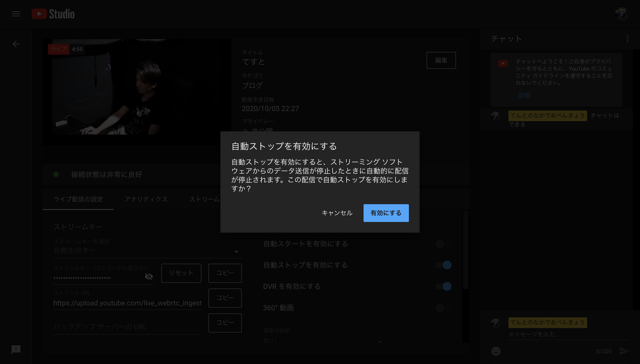Confirm with 有効にする button

point(386,213)
